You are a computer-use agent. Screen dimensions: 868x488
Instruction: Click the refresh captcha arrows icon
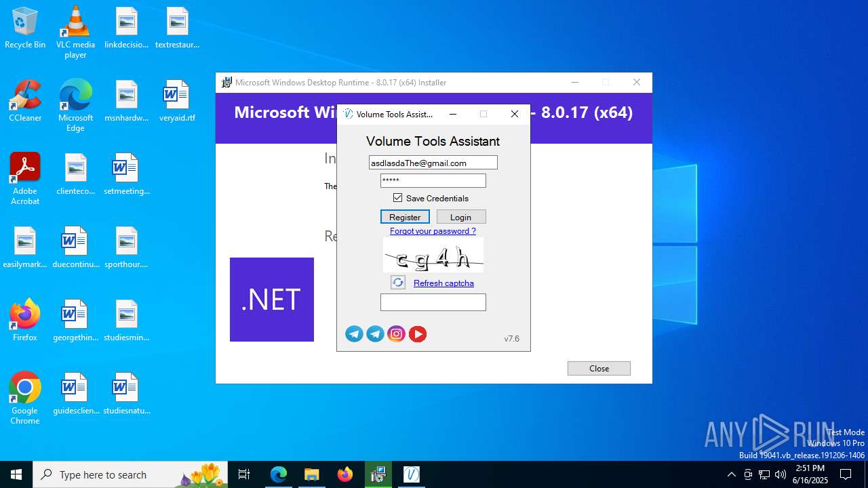coord(398,283)
